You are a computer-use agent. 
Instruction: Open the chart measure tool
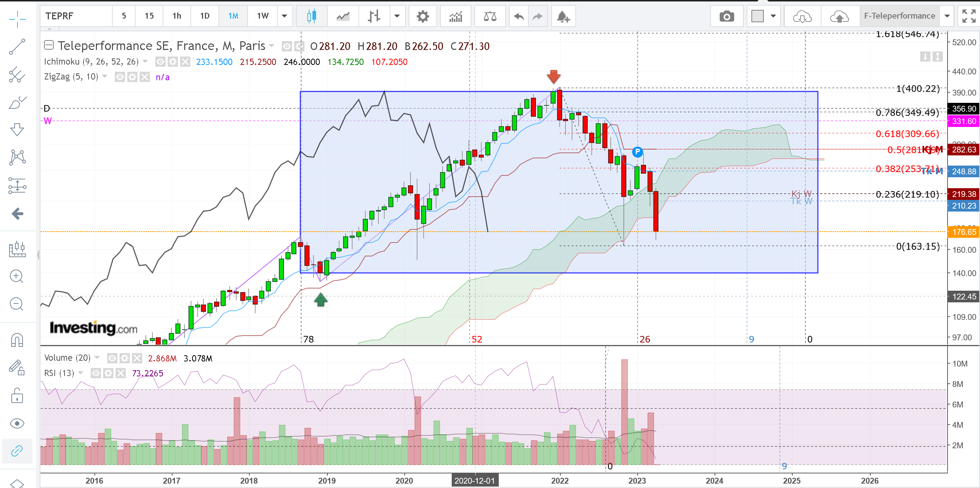pyautogui.click(x=17, y=249)
